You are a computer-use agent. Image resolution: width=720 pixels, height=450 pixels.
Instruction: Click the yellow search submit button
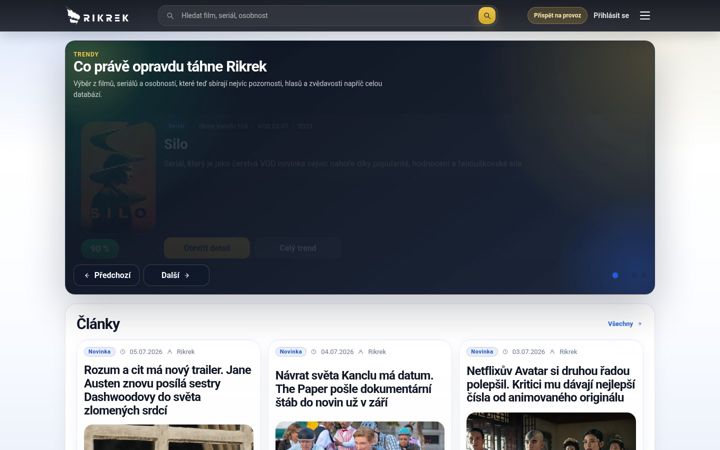pos(487,16)
